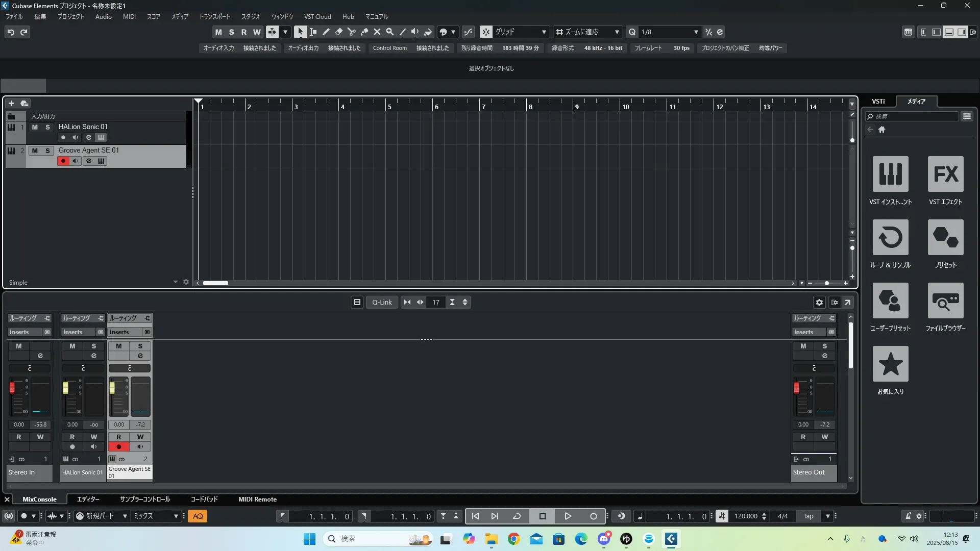
Task: Select the Scissors split tool
Action: 351,32
